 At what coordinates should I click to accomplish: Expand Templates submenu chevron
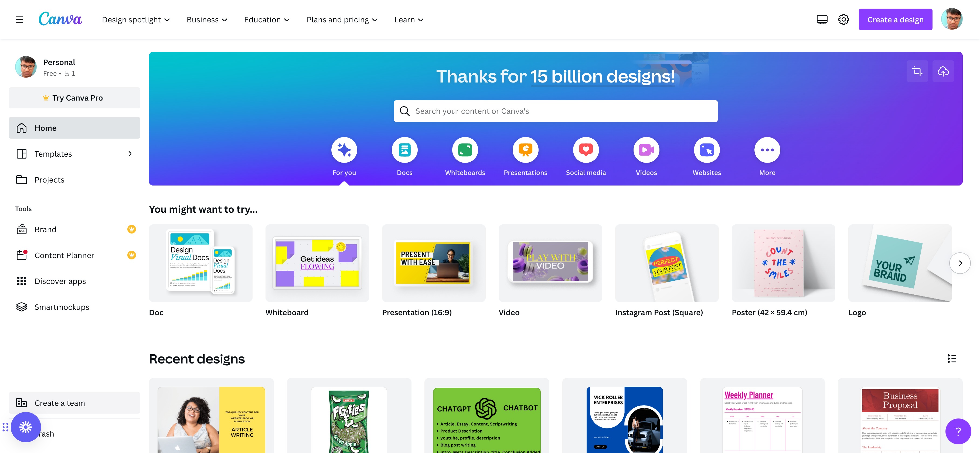(x=130, y=153)
